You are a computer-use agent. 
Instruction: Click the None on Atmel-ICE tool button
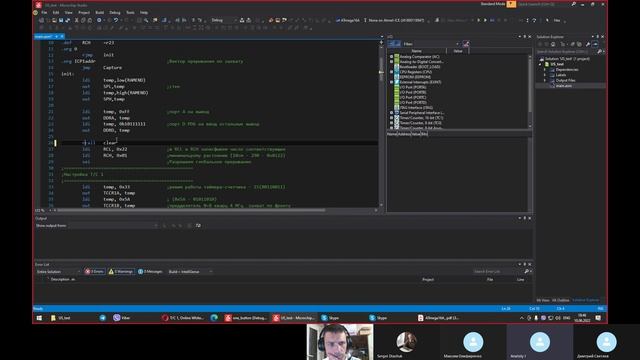[394, 20]
